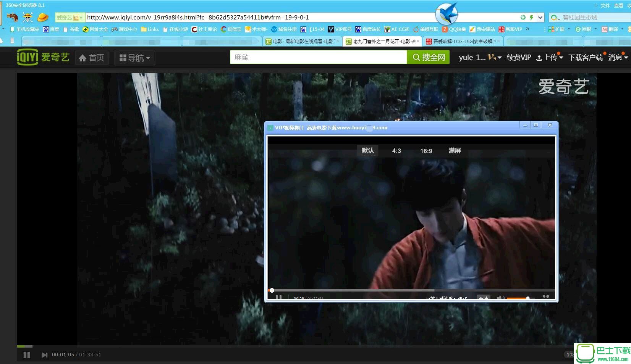The height and width of the screenshot is (364, 631).
Task: Click the iQIYI logo in header
Action: tap(43, 57)
